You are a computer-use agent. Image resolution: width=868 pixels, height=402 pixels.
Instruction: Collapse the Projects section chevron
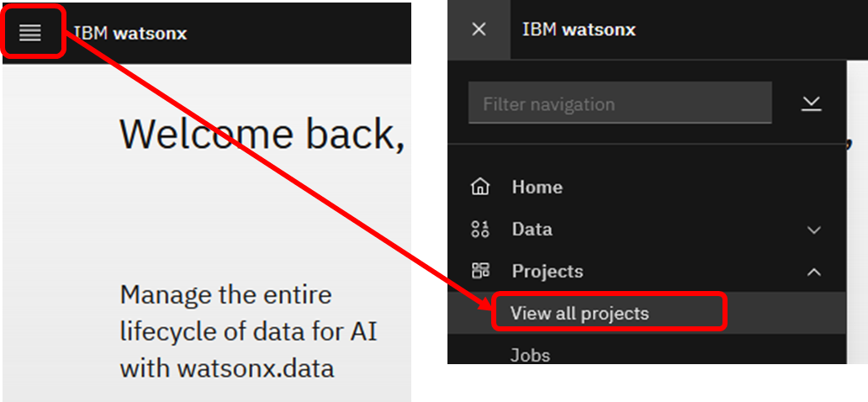tap(813, 272)
